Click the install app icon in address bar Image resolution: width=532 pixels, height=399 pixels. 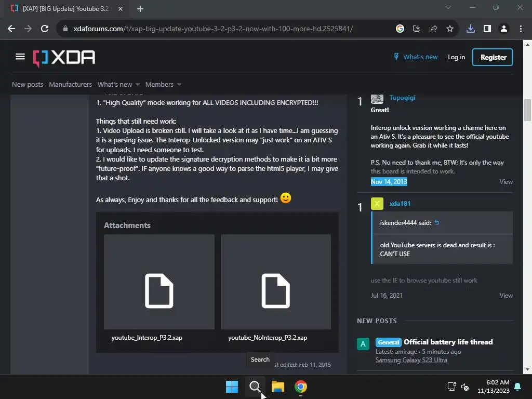coord(416,29)
